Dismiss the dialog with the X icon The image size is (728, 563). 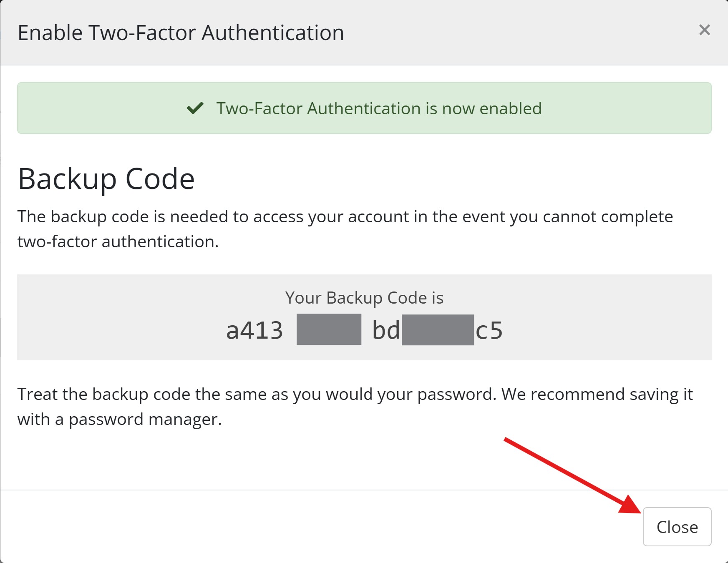point(704,30)
